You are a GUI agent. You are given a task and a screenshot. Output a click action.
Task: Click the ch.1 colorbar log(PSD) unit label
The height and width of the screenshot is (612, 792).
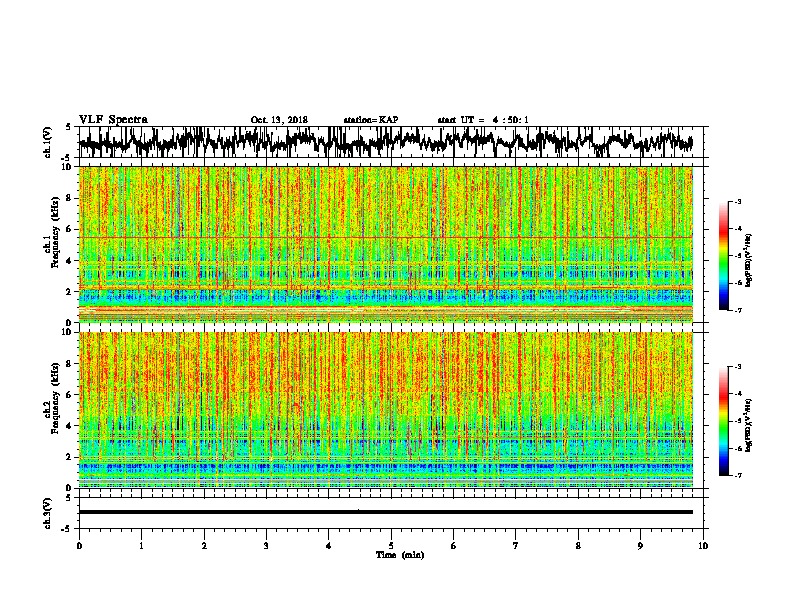coord(749,260)
